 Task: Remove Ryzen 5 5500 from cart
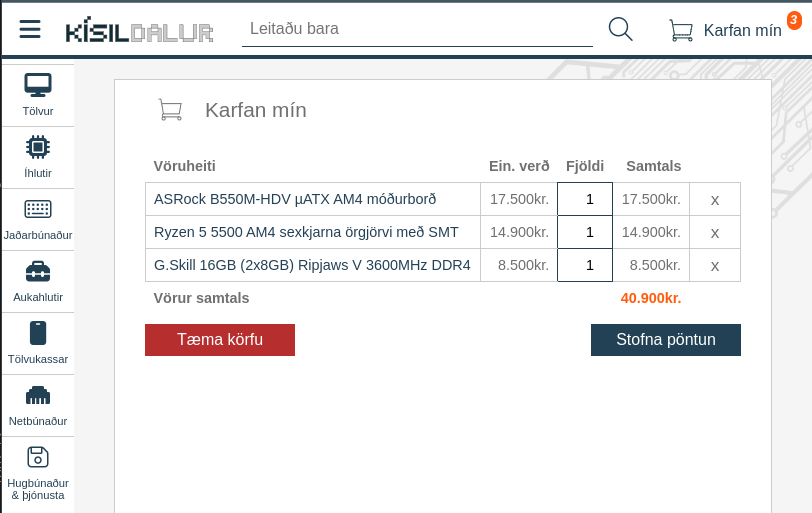[715, 233]
